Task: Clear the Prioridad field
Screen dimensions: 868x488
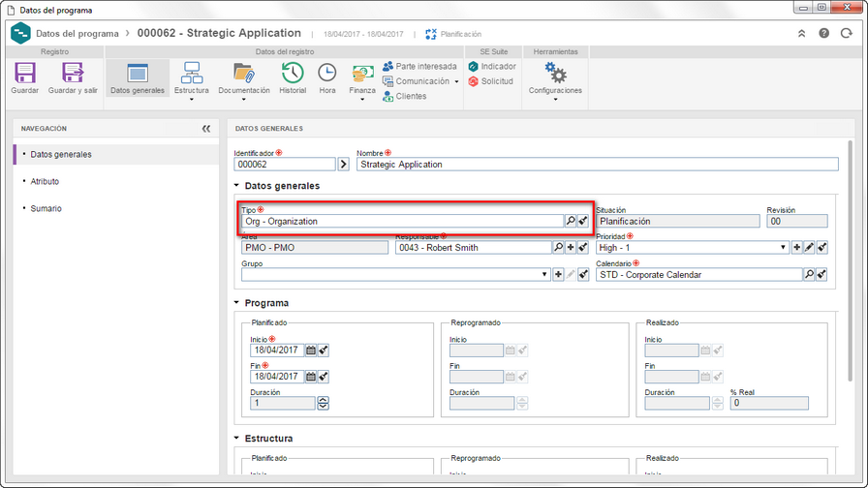Action: coord(822,247)
